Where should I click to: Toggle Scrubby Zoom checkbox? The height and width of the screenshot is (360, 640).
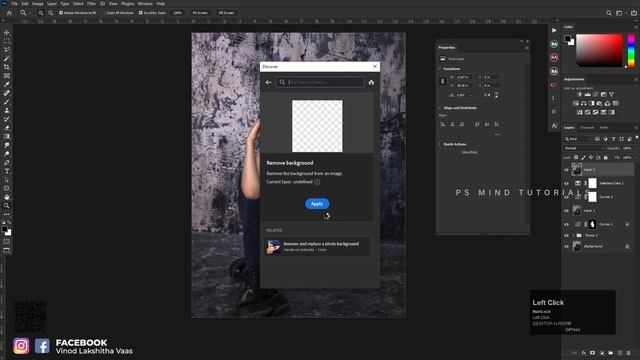click(x=140, y=13)
